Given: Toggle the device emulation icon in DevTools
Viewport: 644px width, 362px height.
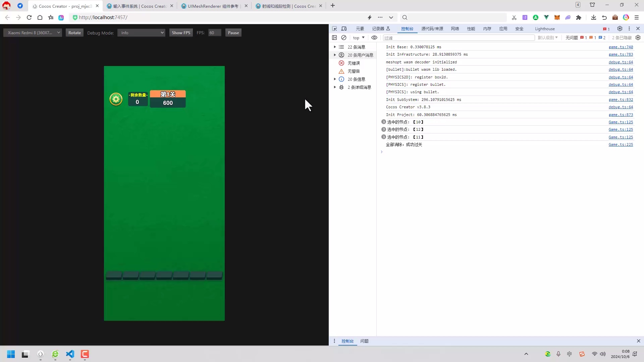Looking at the screenshot, I should tap(344, 29).
